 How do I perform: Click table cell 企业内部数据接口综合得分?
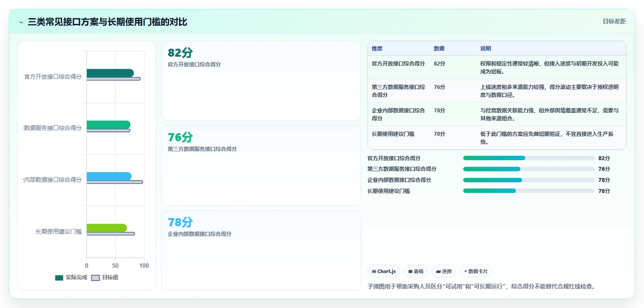click(398, 114)
